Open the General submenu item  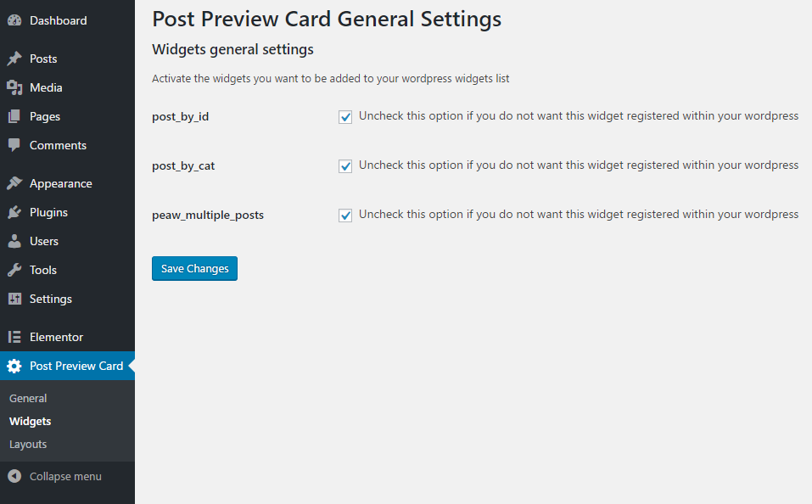(x=28, y=398)
